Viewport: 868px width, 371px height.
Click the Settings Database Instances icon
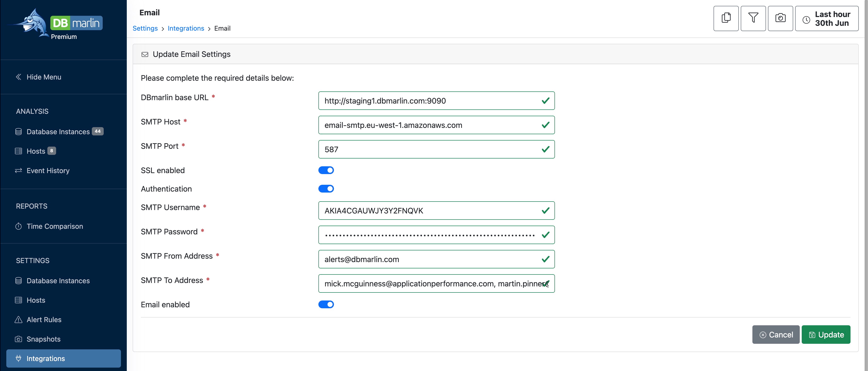pyautogui.click(x=18, y=281)
